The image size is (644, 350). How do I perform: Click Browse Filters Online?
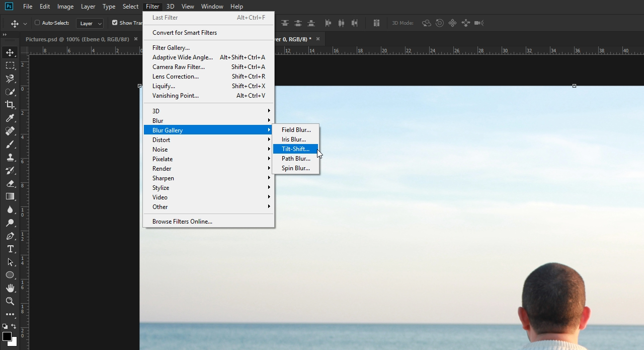click(182, 222)
